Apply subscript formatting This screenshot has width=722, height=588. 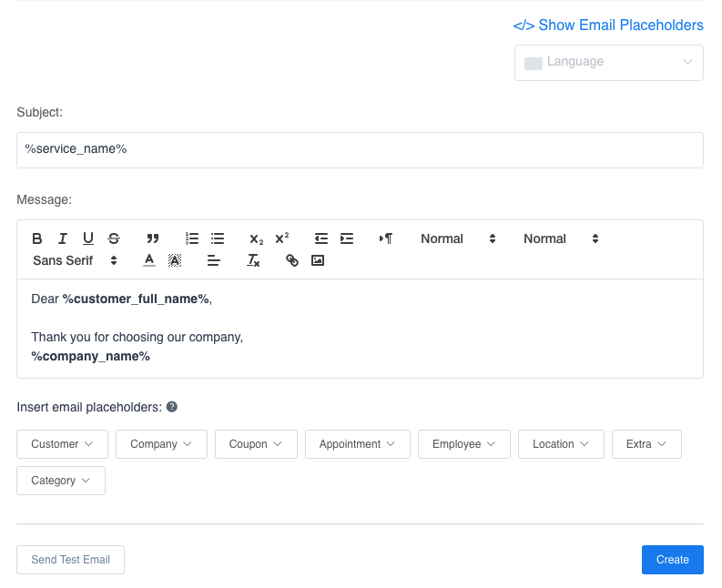pos(257,238)
